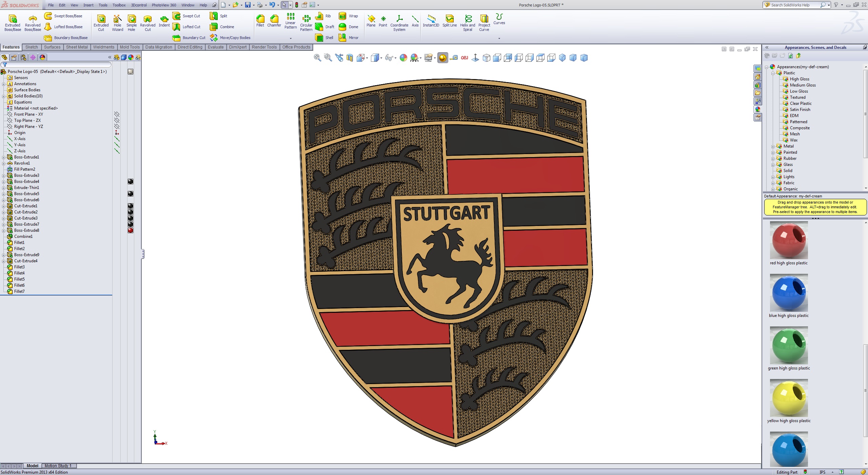Viewport: 868px width, 475px height.
Task: Select the Split Line tool
Action: (450, 21)
